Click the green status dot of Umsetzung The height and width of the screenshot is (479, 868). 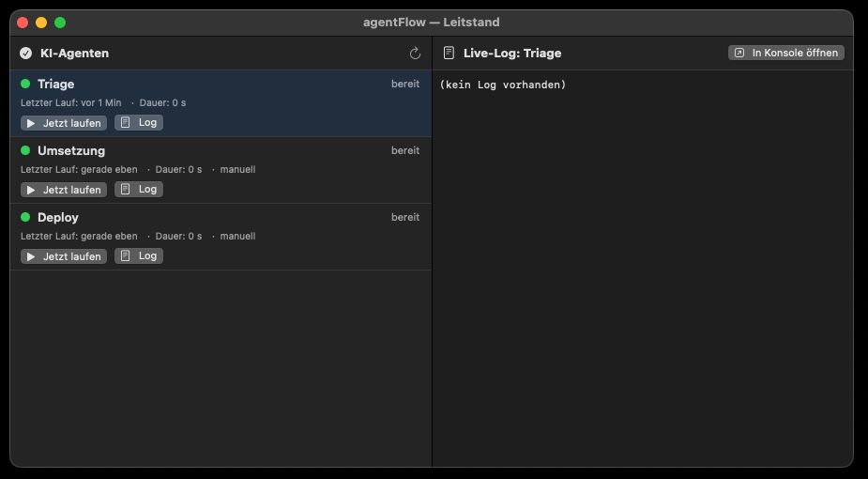25,150
